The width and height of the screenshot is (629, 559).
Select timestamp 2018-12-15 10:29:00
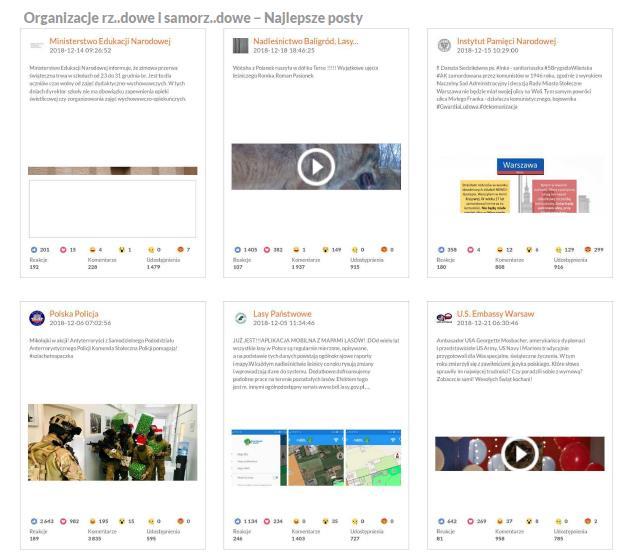click(487, 51)
